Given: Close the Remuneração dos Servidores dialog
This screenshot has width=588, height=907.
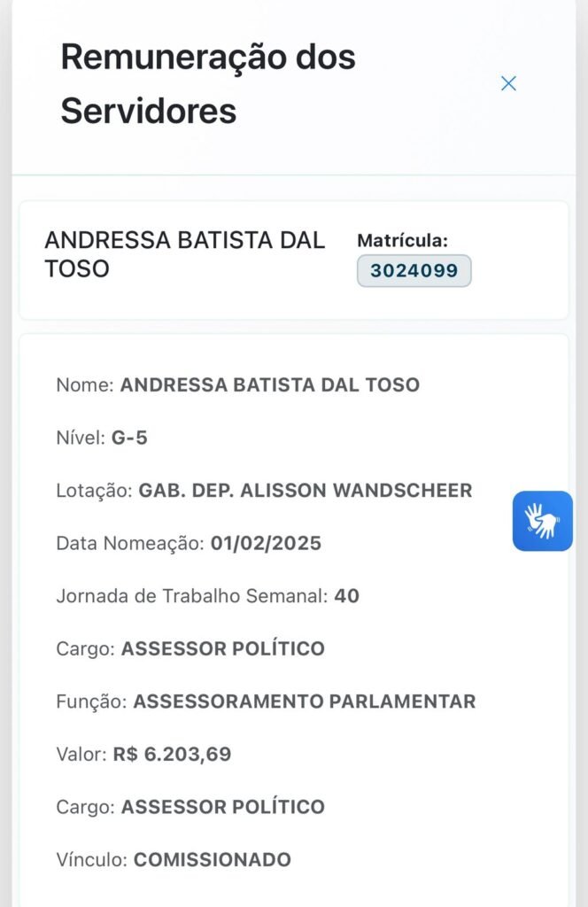Looking at the screenshot, I should (508, 83).
